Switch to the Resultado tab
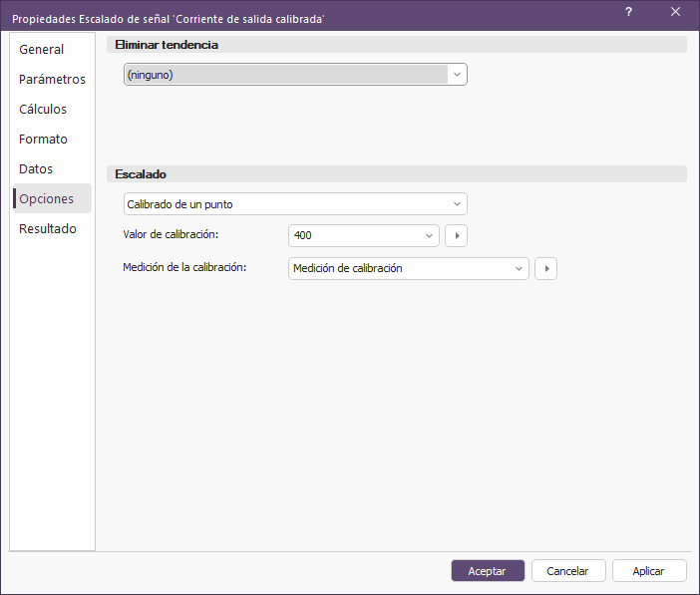This screenshot has width=700, height=595. 48,229
